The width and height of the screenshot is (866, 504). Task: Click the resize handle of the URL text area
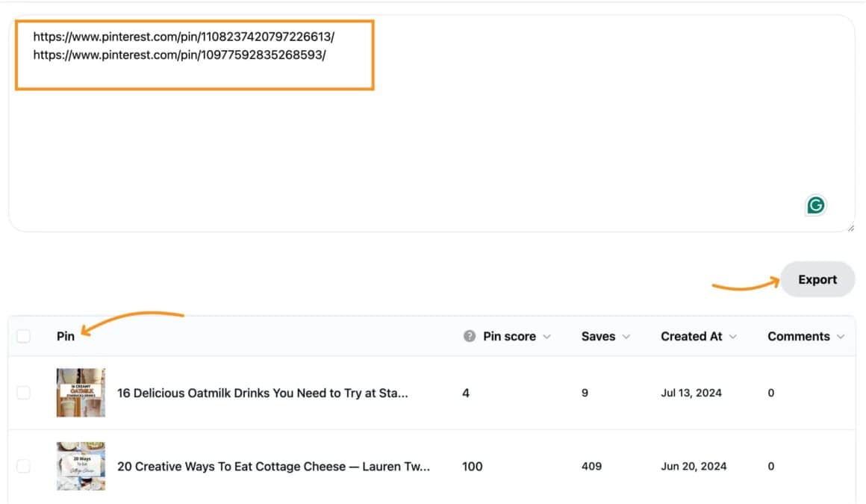852,225
